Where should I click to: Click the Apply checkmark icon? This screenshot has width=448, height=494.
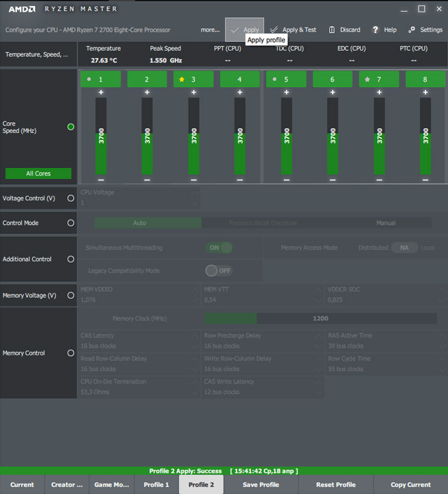tap(235, 30)
